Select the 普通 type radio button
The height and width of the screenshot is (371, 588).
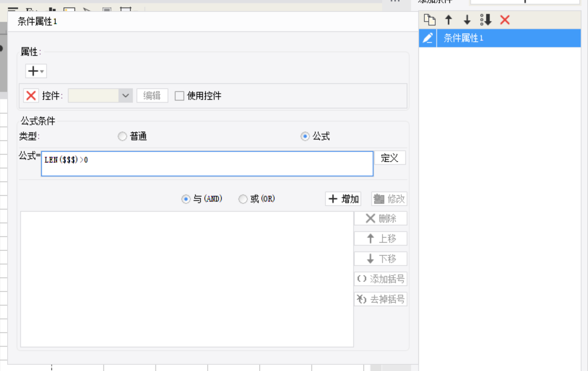pyautogui.click(x=122, y=137)
